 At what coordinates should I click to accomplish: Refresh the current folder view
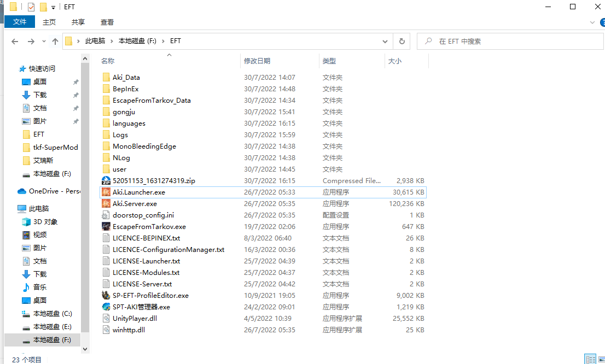[x=402, y=41]
